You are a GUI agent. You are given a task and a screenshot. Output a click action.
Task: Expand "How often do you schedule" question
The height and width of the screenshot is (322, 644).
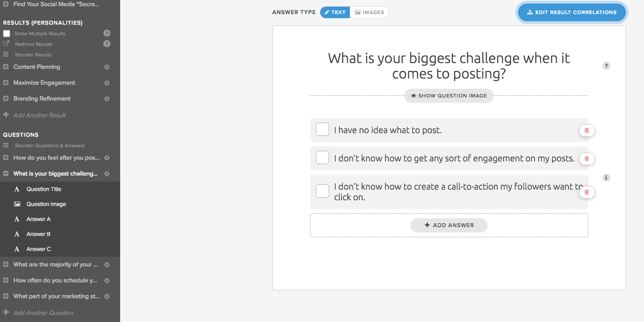[6, 281]
